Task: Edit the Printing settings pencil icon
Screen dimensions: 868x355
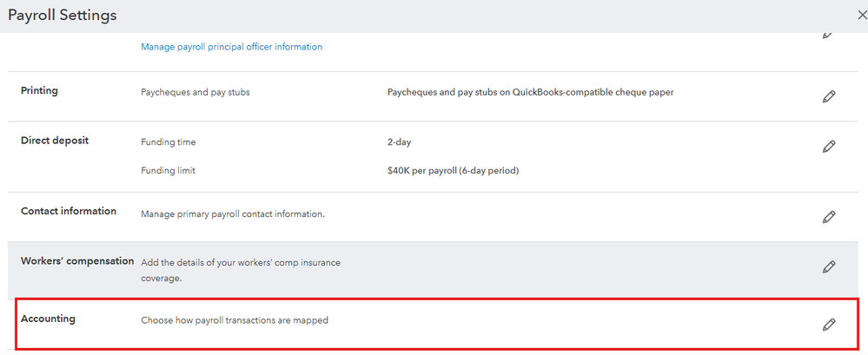Action: point(828,96)
